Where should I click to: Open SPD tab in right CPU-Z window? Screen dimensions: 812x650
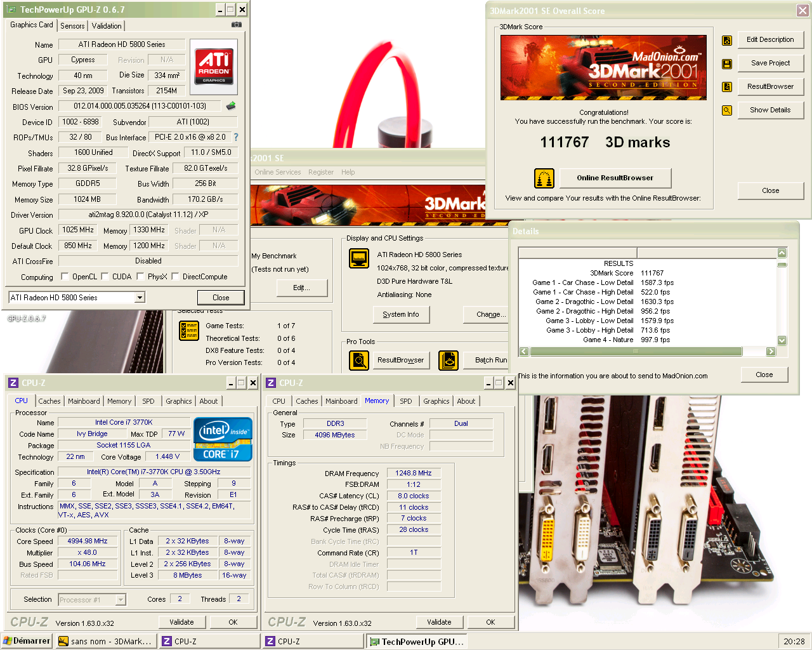point(406,401)
